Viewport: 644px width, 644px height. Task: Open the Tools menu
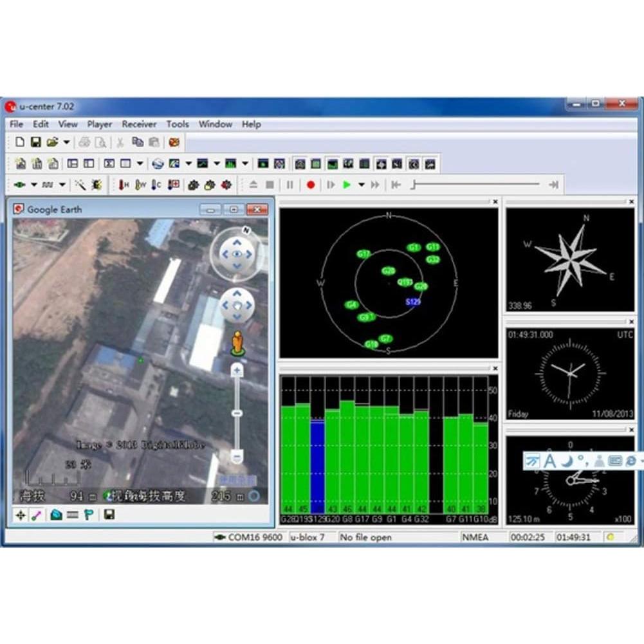click(178, 124)
